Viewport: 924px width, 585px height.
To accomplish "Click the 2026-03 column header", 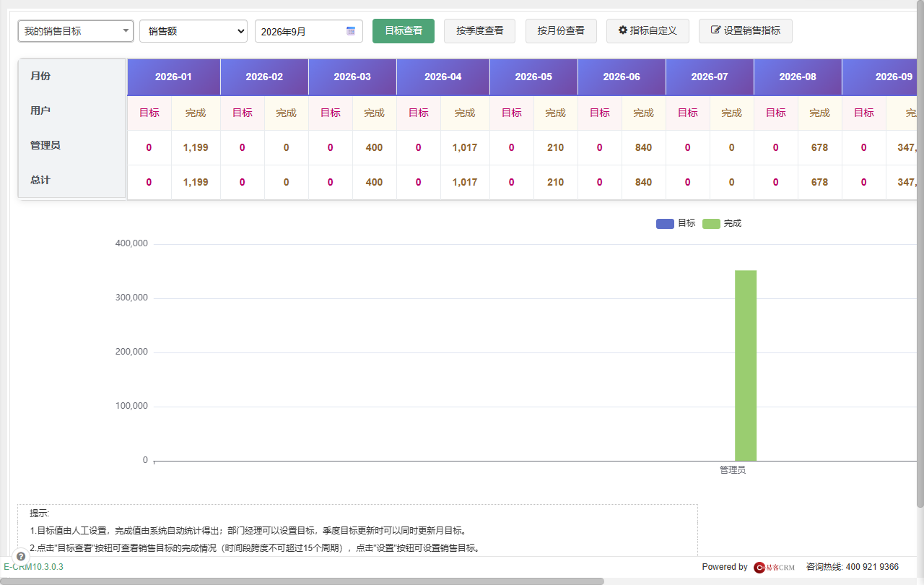I will coord(352,77).
